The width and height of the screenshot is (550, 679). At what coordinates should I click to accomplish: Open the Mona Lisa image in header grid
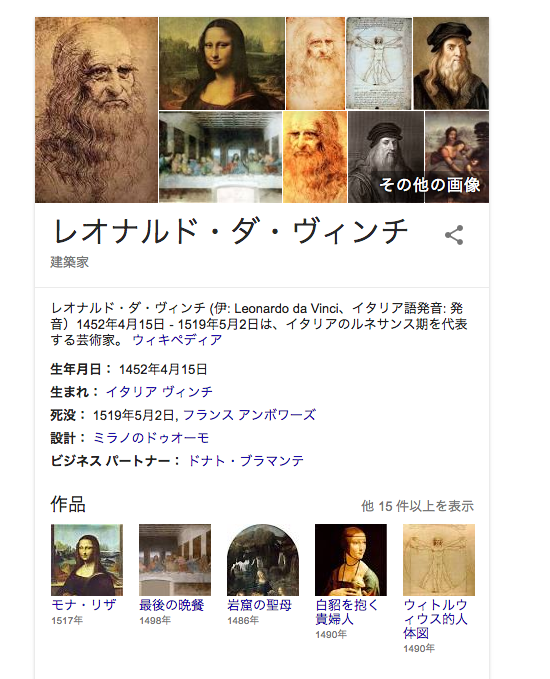222,63
